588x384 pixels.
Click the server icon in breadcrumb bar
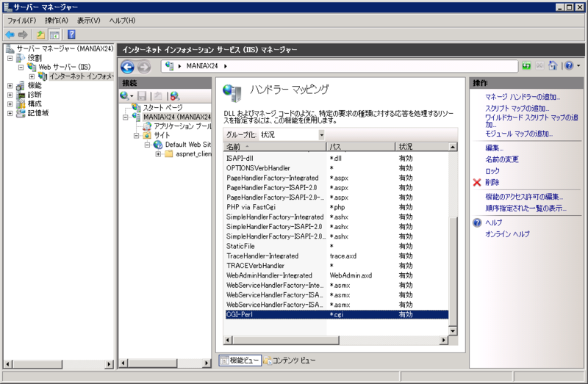click(170, 66)
